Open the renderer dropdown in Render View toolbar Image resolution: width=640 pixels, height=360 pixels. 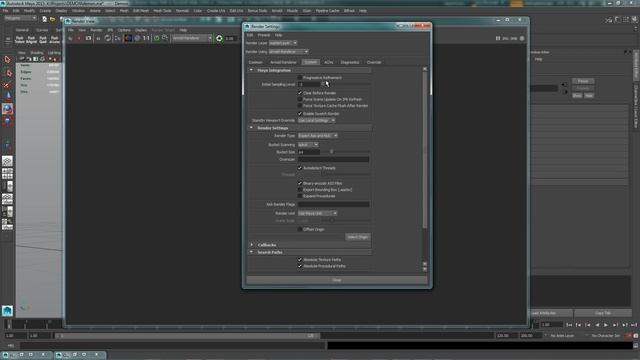tap(192, 38)
